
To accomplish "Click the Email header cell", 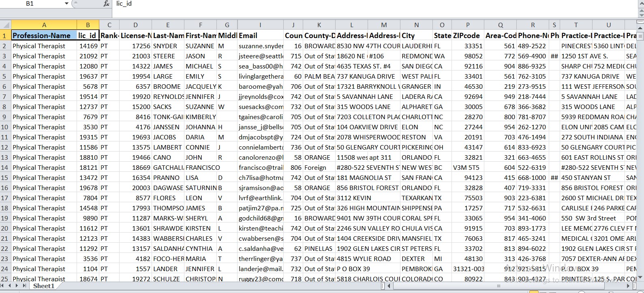I will click(x=260, y=36).
